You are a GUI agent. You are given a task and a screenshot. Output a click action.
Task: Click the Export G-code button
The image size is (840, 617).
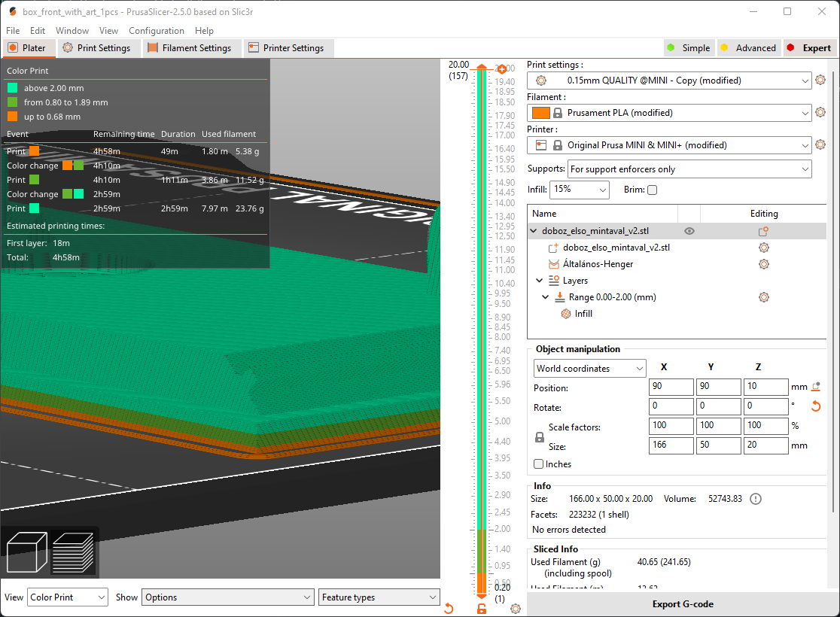683,604
